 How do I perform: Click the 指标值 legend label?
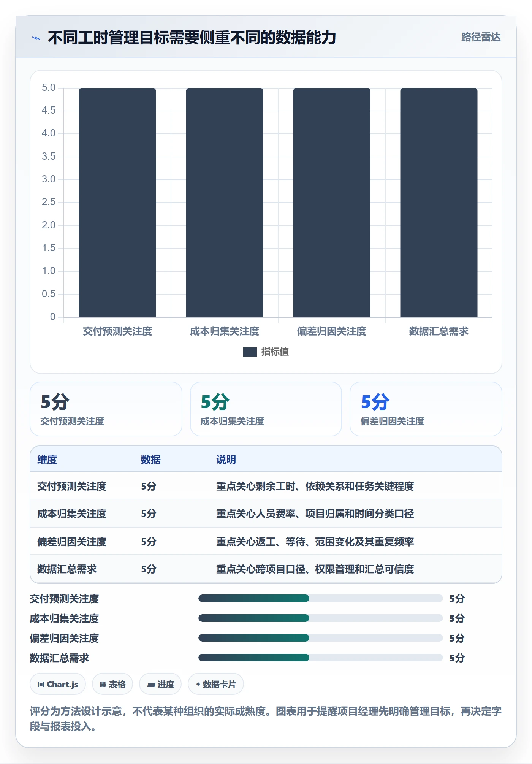275,352
